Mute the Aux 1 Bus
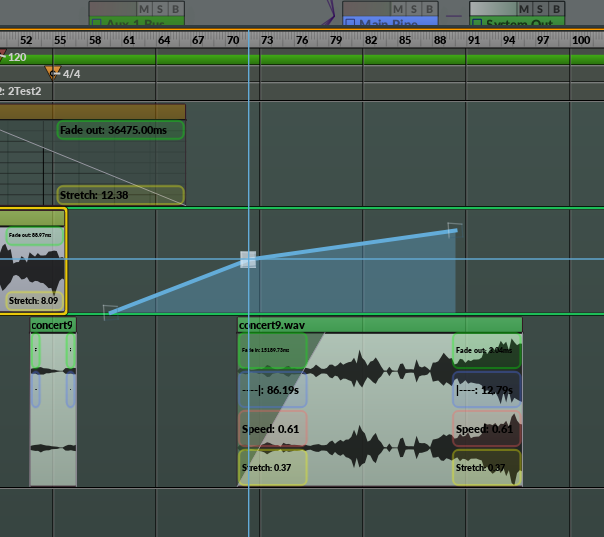The image size is (604, 537). click(x=143, y=8)
